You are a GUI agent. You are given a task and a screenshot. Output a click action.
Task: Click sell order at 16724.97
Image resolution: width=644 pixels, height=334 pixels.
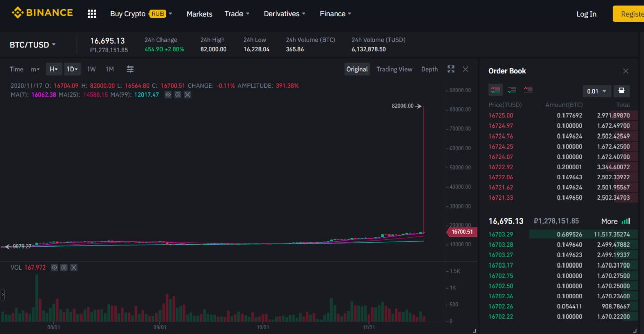(x=559, y=126)
